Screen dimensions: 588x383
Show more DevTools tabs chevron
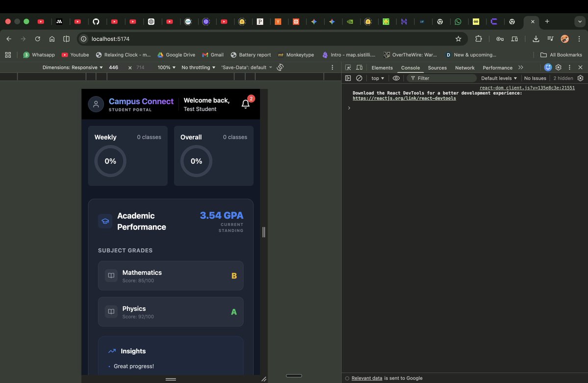pyautogui.click(x=520, y=67)
